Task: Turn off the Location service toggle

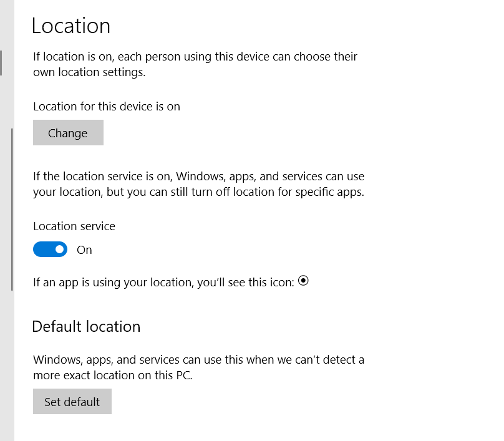Action: point(50,250)
